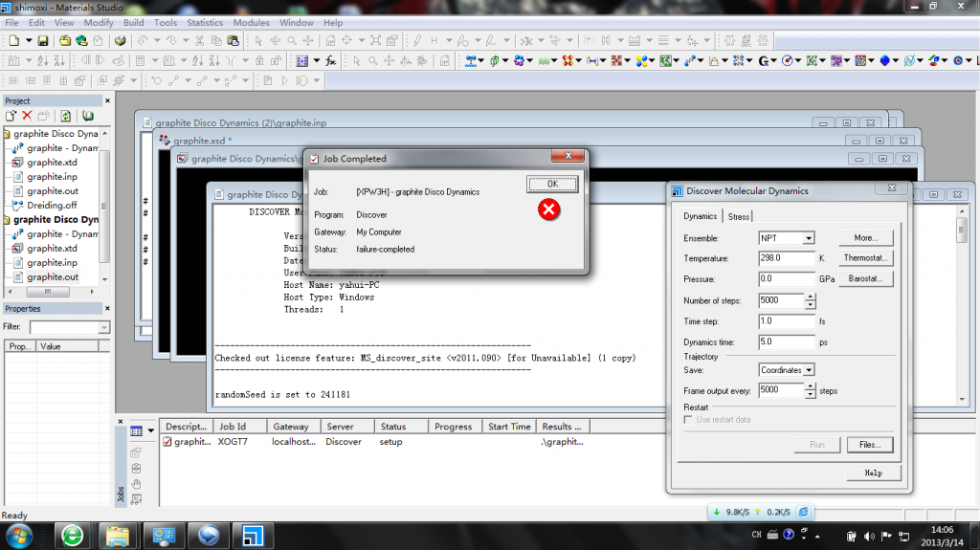Open the Trajectory Save Coordinates dropdown
Image resolution: width=980 pixels, height=550 pixels.
(x=809, y=370)
